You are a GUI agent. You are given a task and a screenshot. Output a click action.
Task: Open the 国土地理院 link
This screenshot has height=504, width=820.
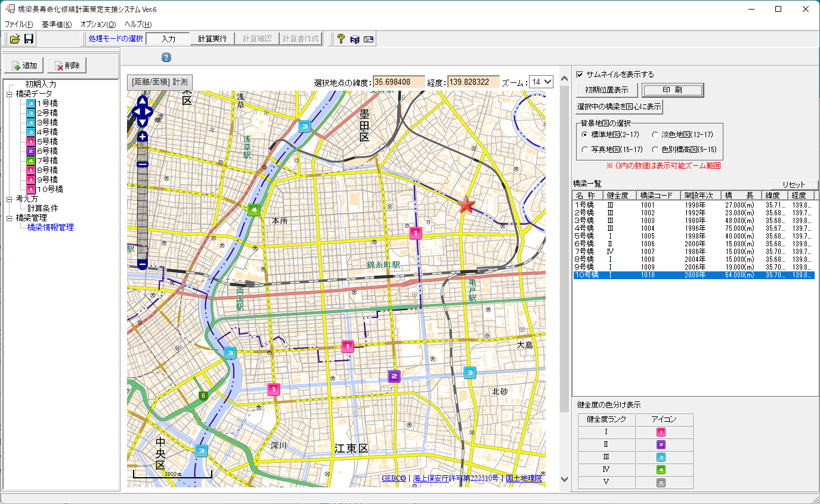pyautogui.click(x=522, y=478)
